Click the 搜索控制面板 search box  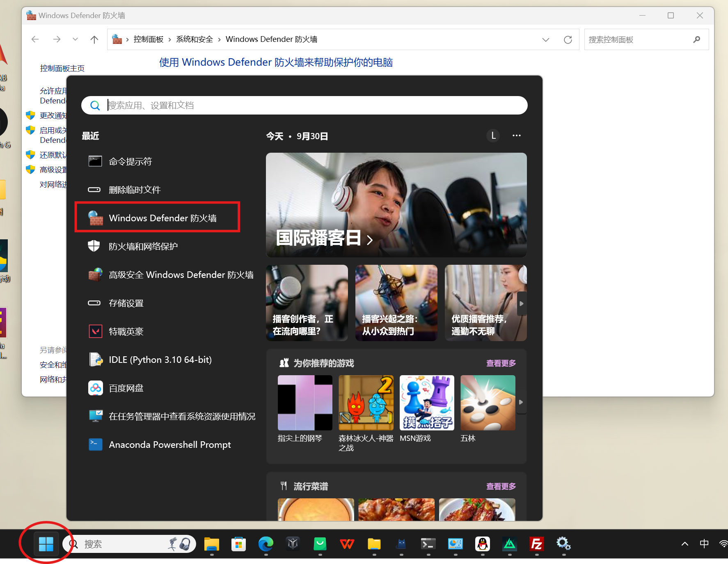[x=646, y=39]
